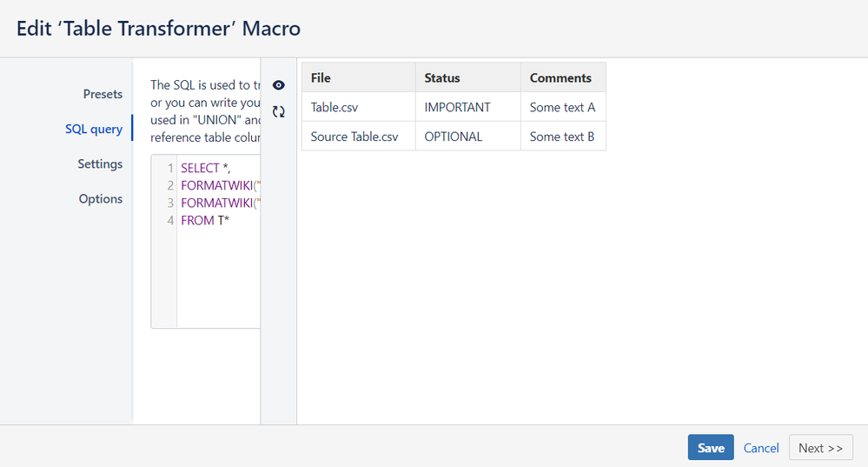Select the Table.csv cell
The width and height of the screenshot is (868, 467).
[x=335, y=107]
